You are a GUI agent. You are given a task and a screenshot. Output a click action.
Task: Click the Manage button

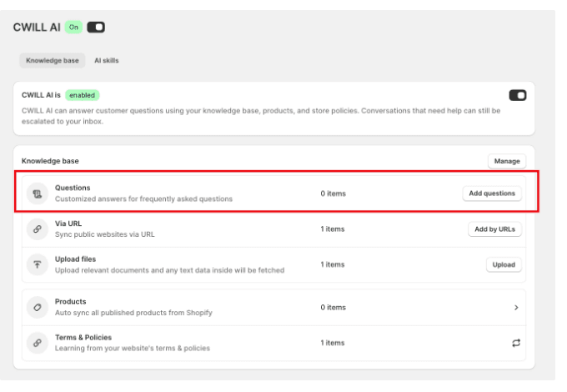[507, 161]
